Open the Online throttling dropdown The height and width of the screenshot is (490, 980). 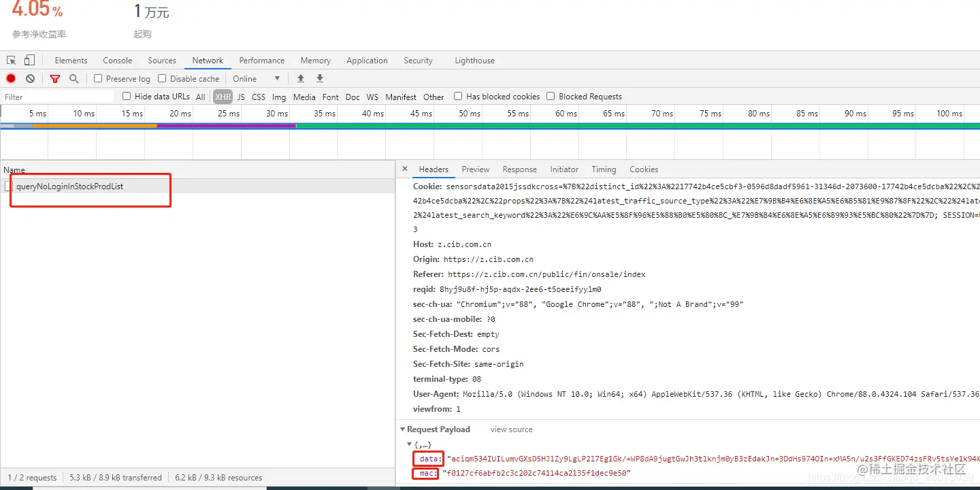[257, 78]
